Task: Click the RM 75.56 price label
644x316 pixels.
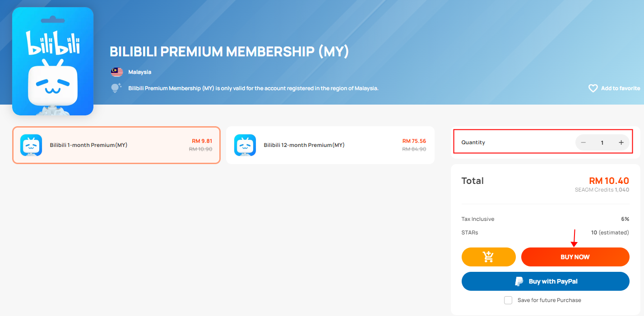Action: 414,141
